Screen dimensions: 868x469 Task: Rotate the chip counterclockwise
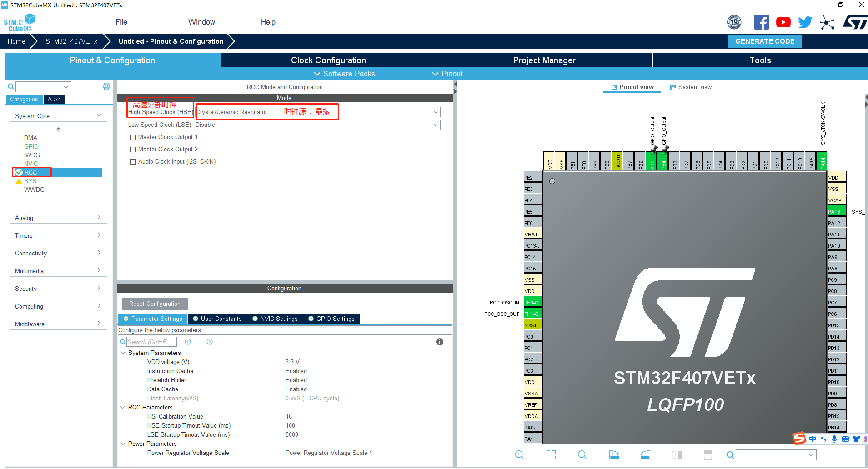tap(645, 454)
